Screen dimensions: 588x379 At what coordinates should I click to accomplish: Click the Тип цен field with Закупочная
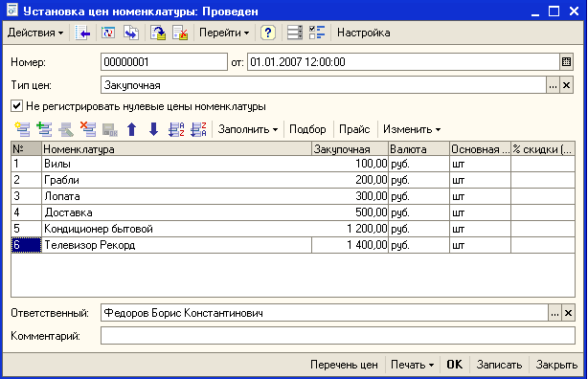pos(324,85)
